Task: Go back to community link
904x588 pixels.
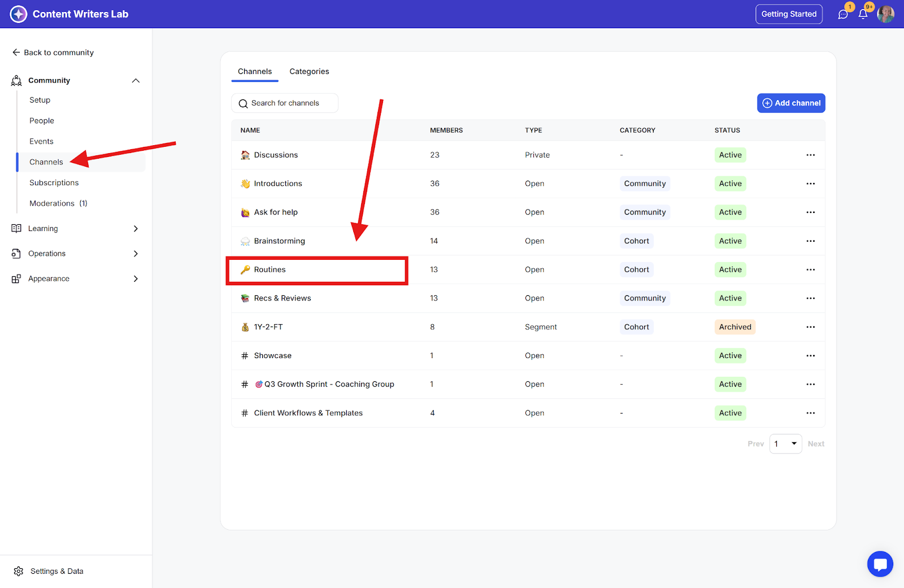Action: [x=53, y=53]
